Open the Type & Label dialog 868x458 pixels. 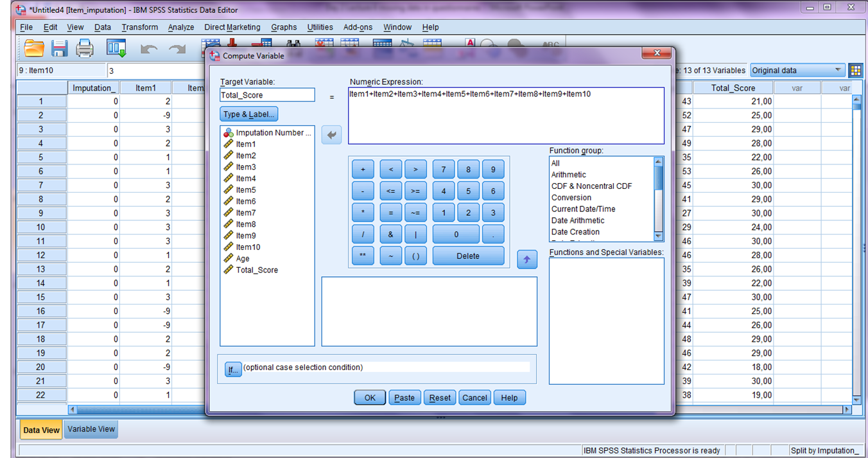(249, 114)
